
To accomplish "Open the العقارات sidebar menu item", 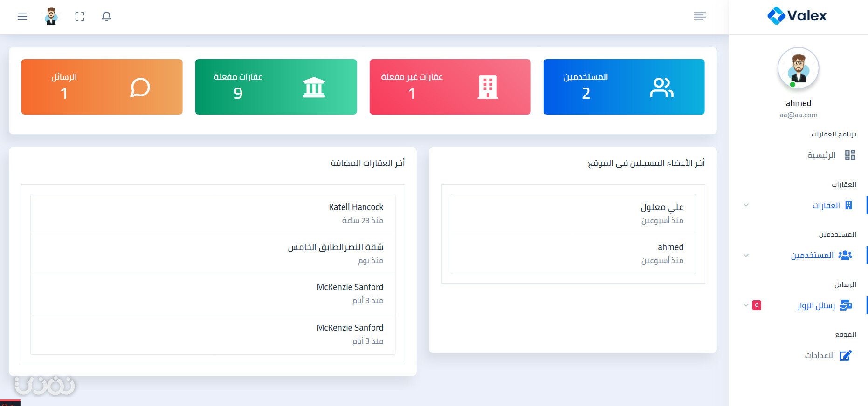I will tap(826, 205).
